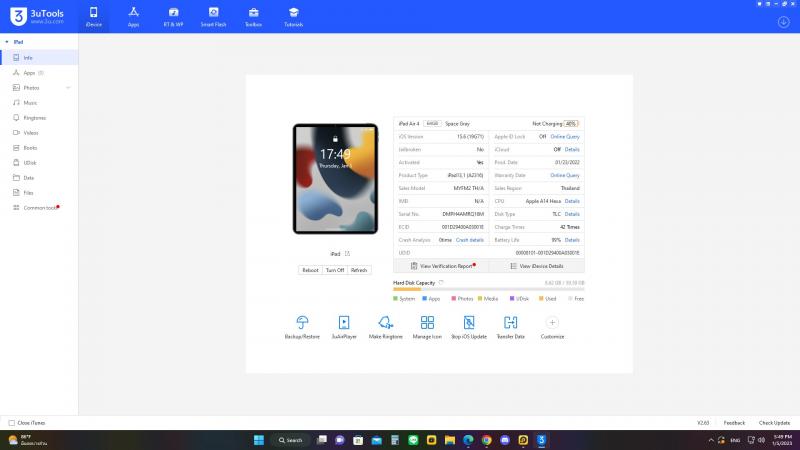
Task: Toggle the Close iTunes checkbox
Action: click(12, 423)
